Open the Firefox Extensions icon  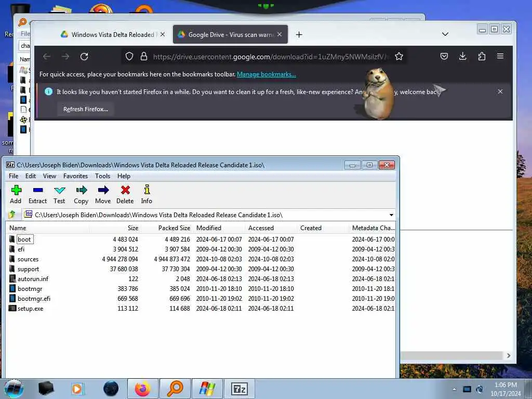[x=482, y=56]
